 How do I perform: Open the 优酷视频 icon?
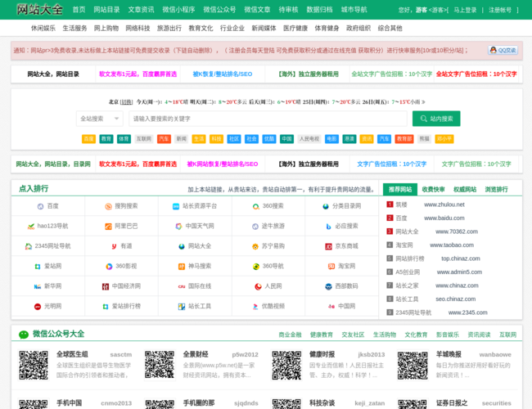[x=255, y=306]
